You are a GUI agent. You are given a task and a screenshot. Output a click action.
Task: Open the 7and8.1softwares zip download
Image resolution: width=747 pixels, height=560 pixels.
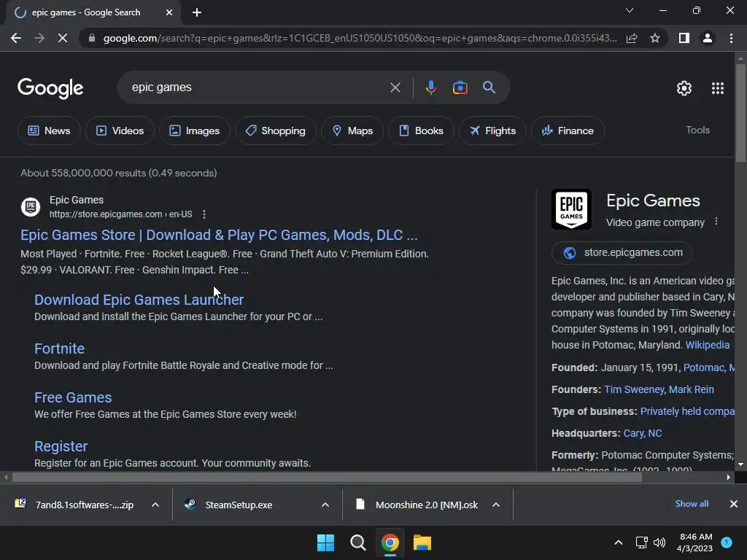[75, 505]
